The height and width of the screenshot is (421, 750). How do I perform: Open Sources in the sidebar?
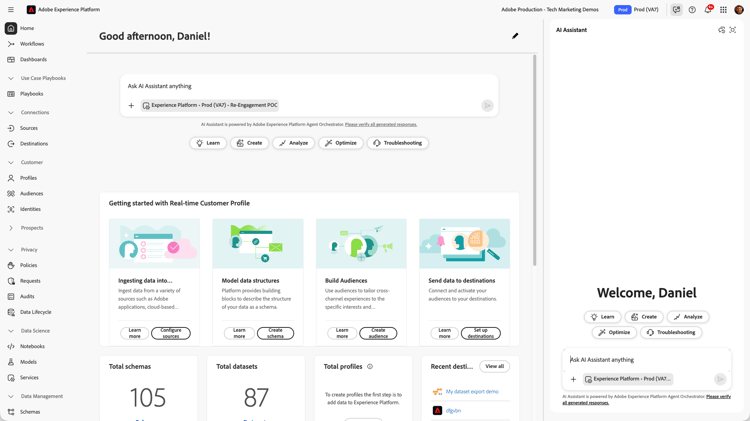(29, 128)
